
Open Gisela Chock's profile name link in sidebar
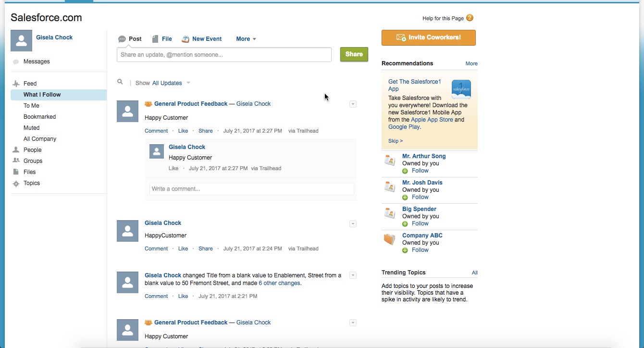click(x=54, y=37)
